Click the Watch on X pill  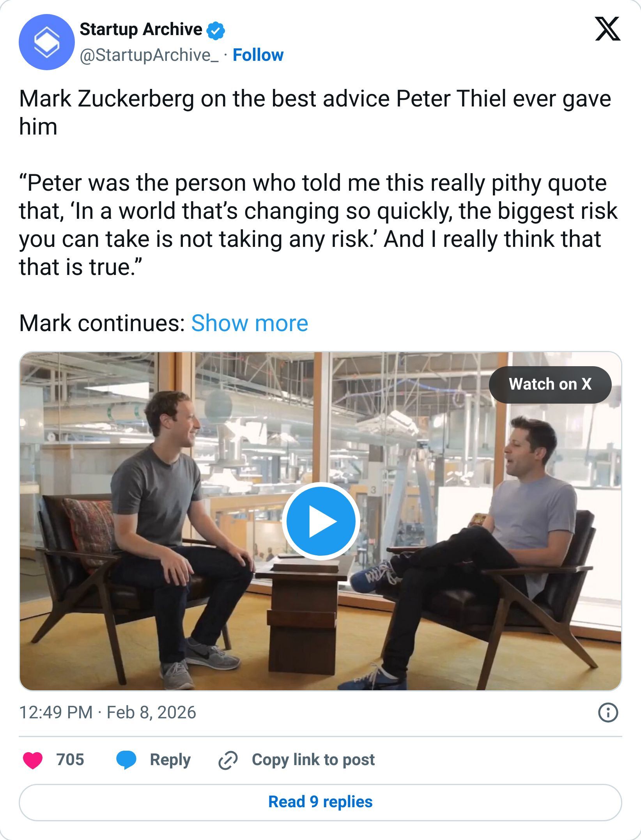click(x=550, y=384)
